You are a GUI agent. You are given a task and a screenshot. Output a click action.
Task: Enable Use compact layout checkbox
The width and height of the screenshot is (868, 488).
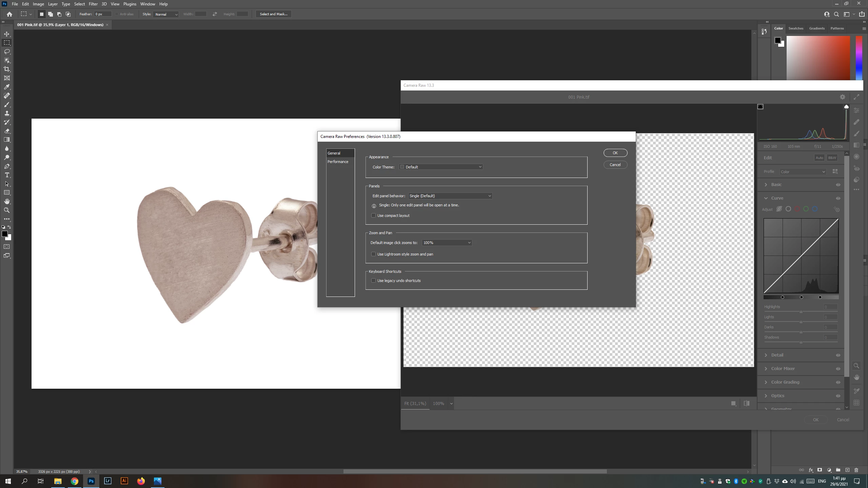pos(373,216)
